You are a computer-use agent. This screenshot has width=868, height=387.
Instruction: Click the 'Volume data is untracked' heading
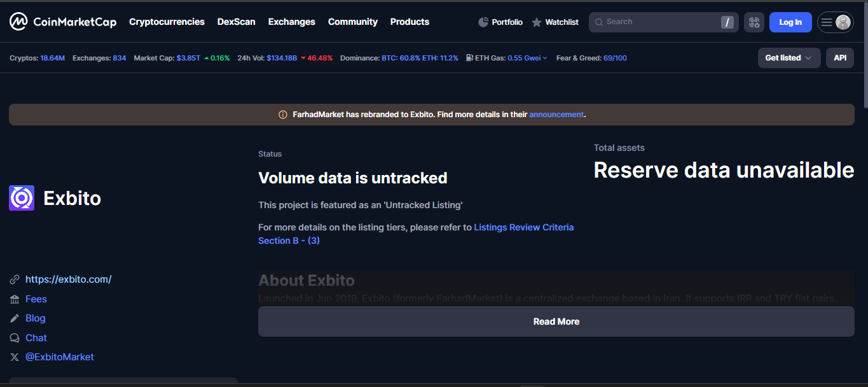353,178
